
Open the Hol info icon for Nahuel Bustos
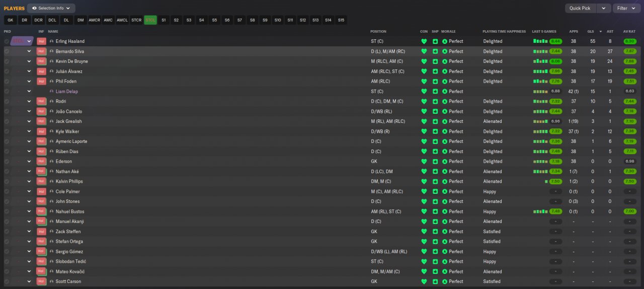tap(41, 211)
